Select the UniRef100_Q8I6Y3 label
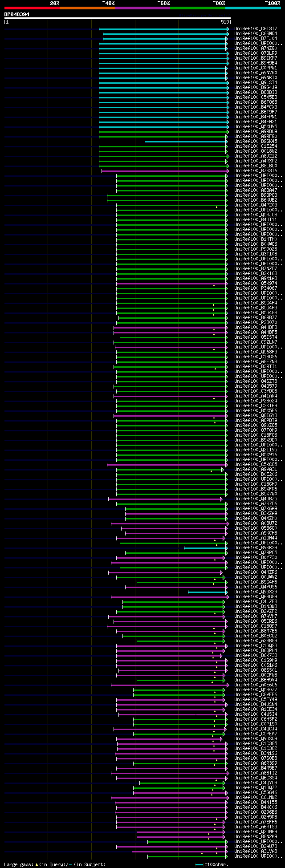 tap(256, 415)
